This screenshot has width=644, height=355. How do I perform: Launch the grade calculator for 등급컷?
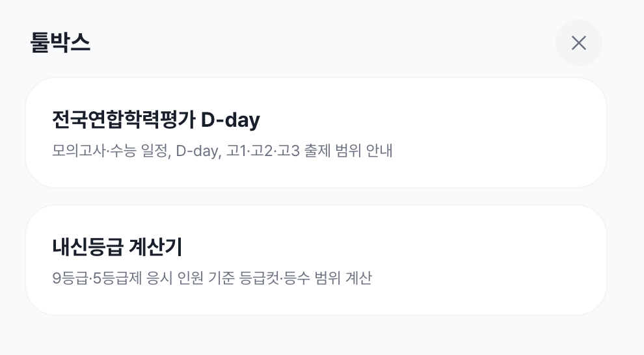pos(316,260)
